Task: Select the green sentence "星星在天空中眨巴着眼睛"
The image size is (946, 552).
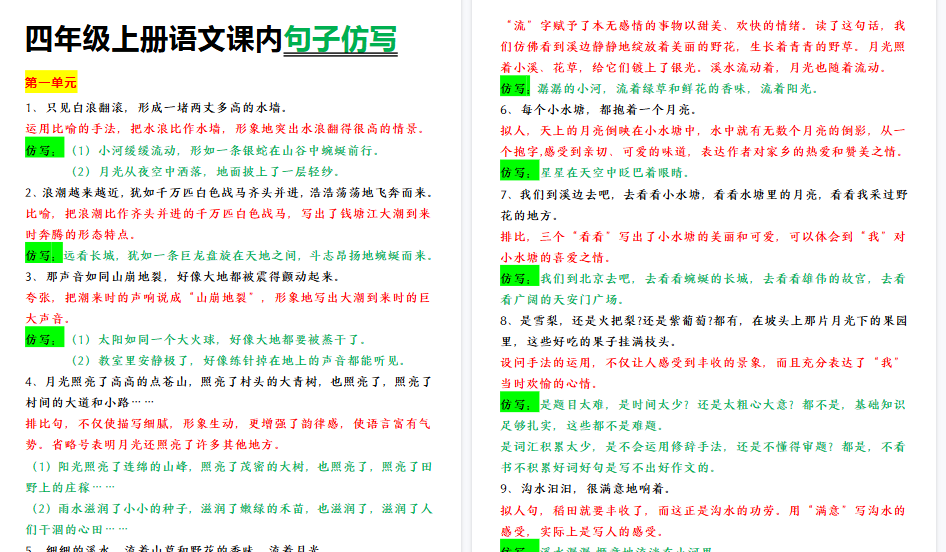Action: pos(615,173)
